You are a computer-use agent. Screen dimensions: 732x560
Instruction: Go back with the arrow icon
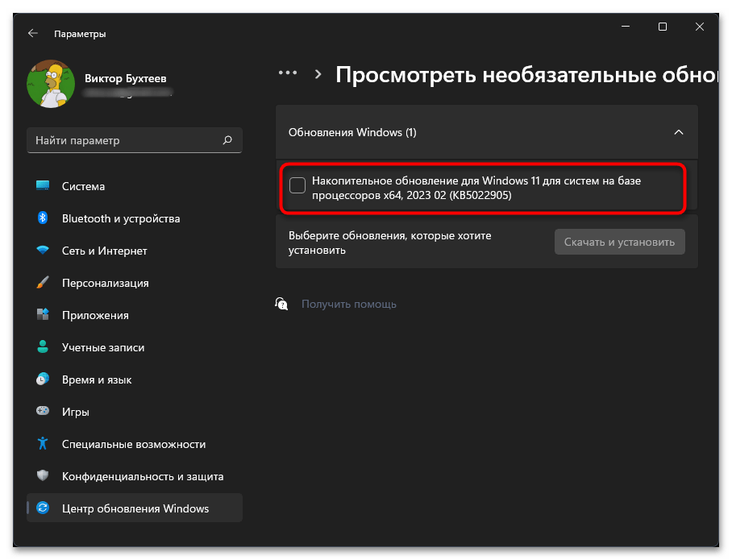[x=33, y=33]
